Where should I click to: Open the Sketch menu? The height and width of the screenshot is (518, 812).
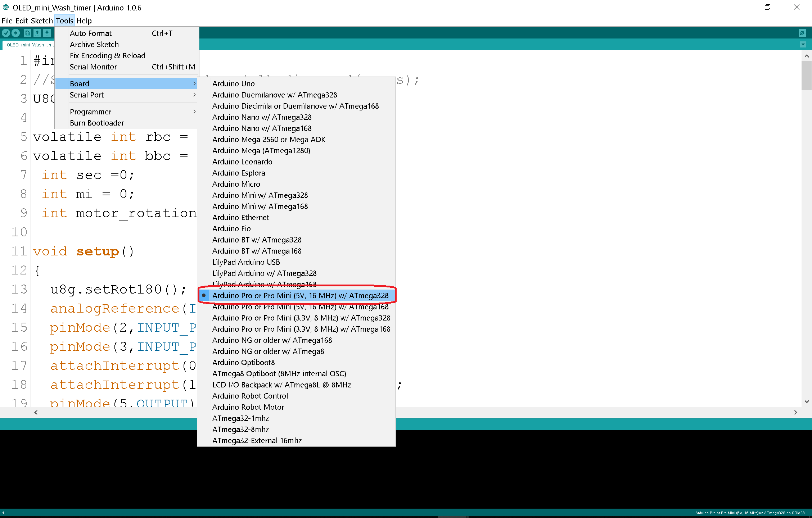coord(42,21)
